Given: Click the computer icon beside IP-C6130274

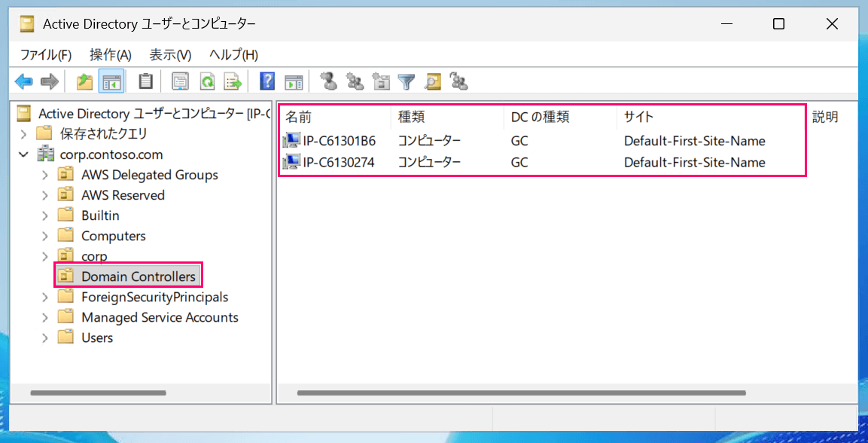Looking at the screenshot, I should pos(291,162).
